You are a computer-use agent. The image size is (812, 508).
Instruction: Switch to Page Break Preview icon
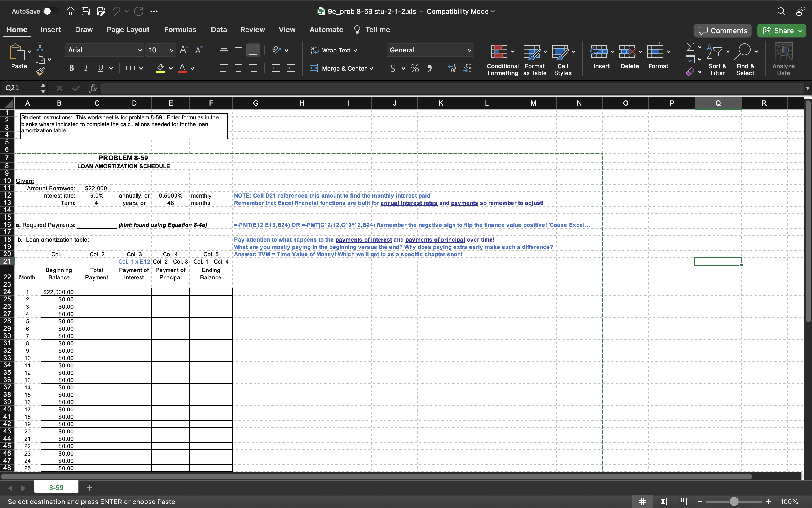click(x=683, y=502)
